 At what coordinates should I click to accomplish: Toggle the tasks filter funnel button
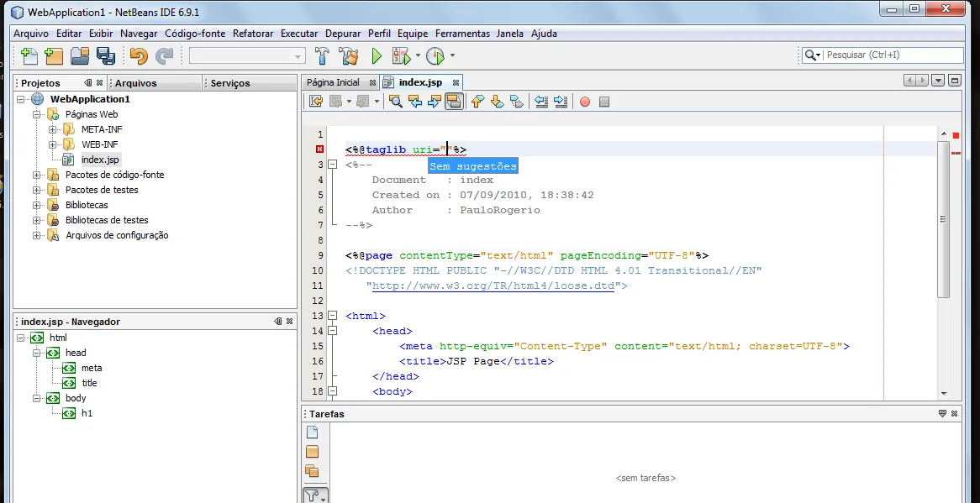point(313,495)
